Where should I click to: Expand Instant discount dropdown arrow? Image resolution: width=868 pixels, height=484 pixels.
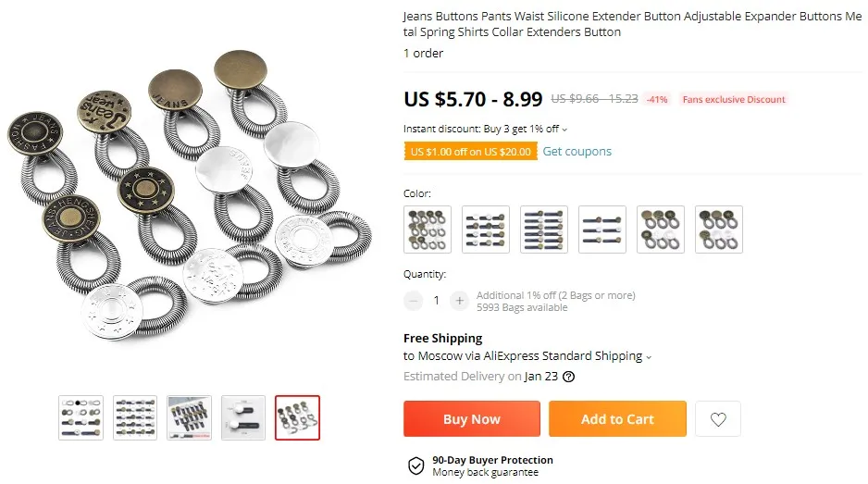[x=564, y=130]
